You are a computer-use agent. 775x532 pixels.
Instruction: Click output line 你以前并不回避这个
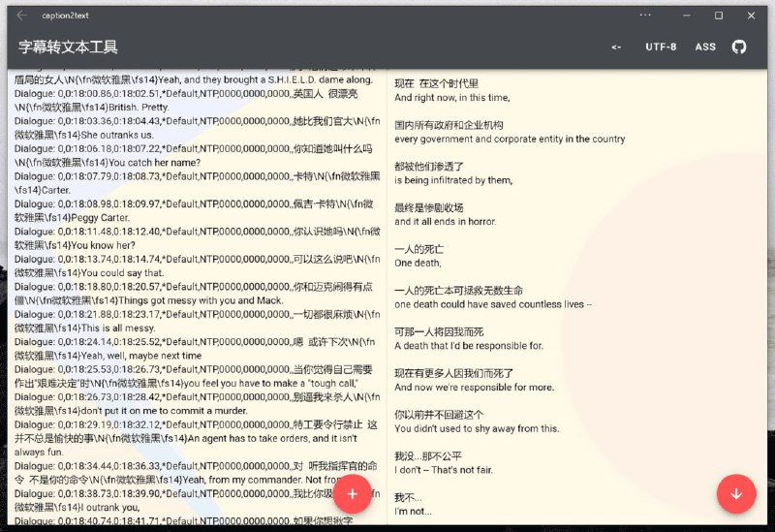[x=439, y=415]
